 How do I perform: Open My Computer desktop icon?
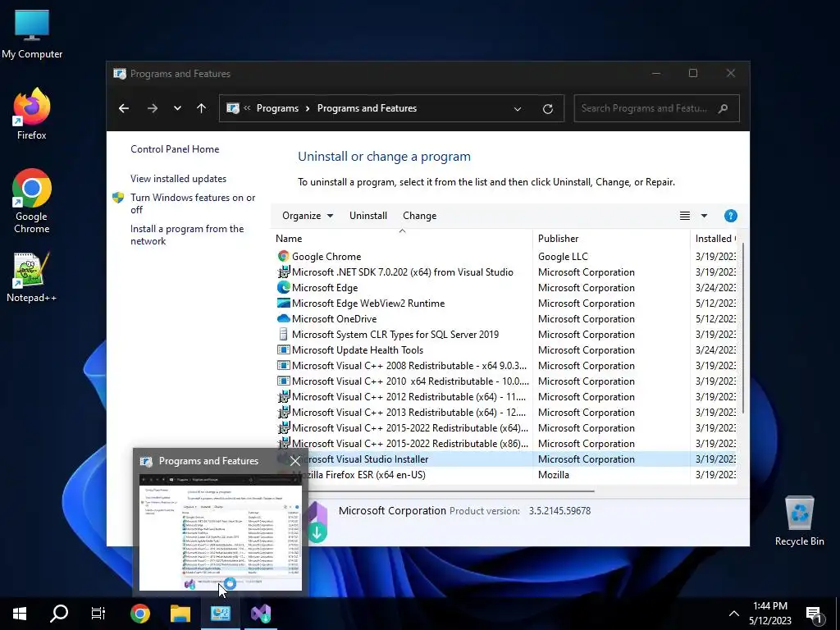tap(32, 34)
